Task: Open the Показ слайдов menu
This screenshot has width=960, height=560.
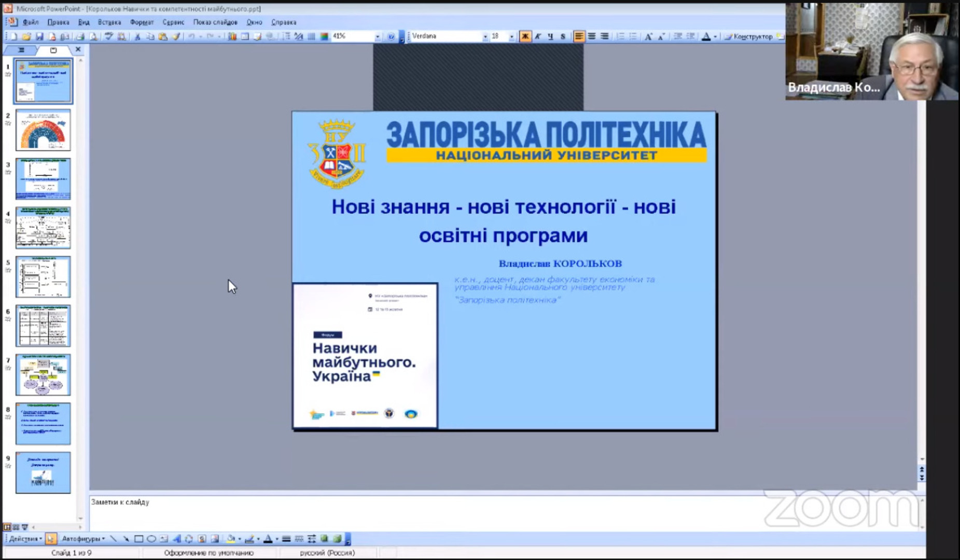Action: pyautogui.click(x=215, y=22)
